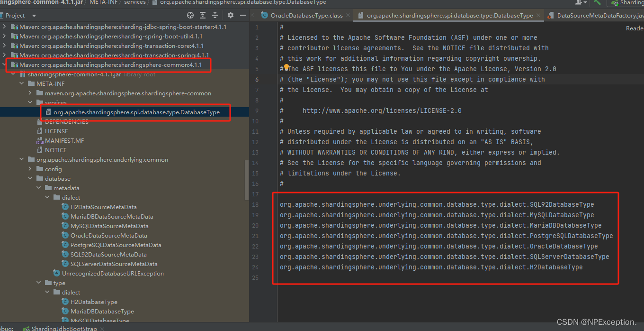The height and width of the screenshot is (331, 644).
Task: Click icon of UnrecognizedDatabaseURLException class
Action: [x=57, y=273]
